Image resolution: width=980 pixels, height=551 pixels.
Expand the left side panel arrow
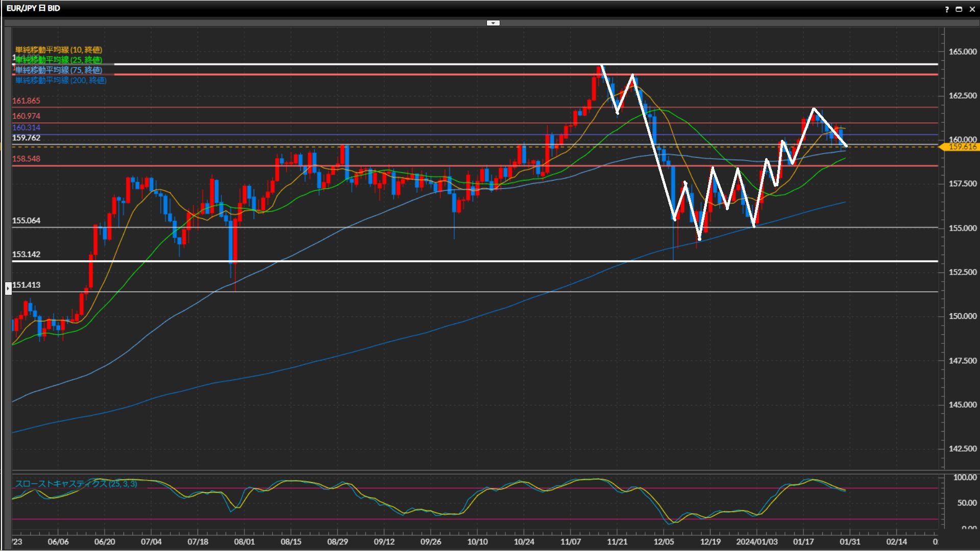tap(8, 289)
